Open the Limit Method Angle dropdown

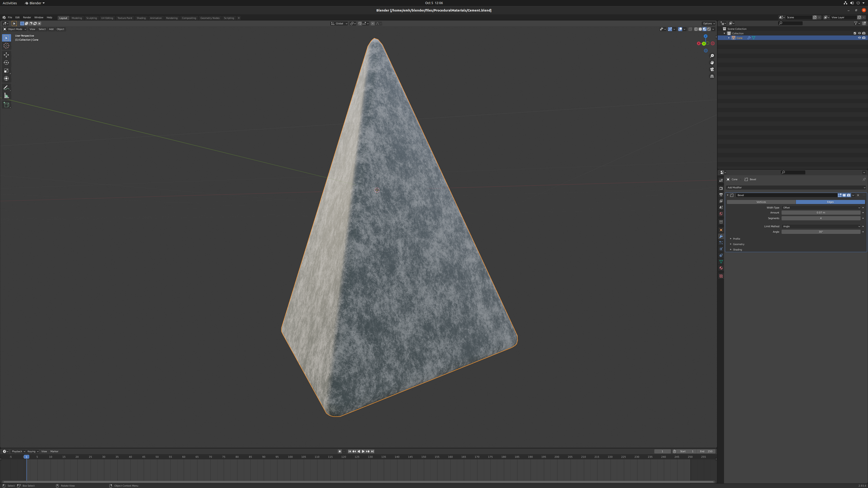821,227
